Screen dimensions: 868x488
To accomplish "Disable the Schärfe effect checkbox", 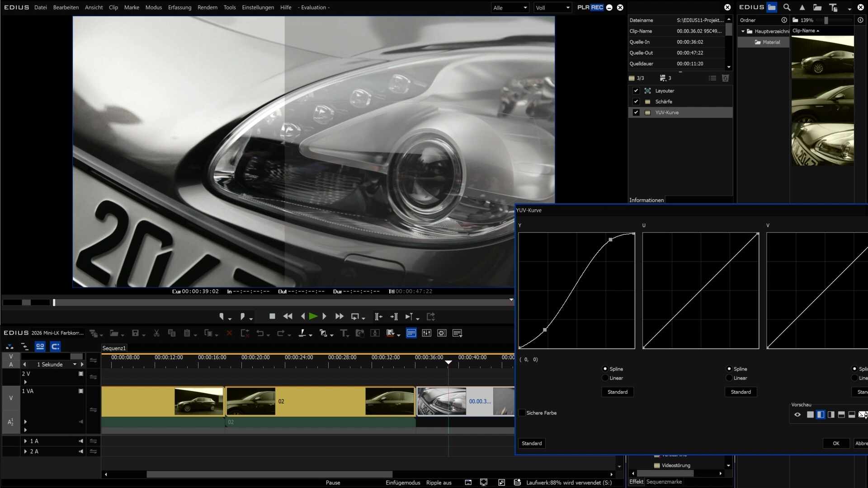I will point(636,102).
